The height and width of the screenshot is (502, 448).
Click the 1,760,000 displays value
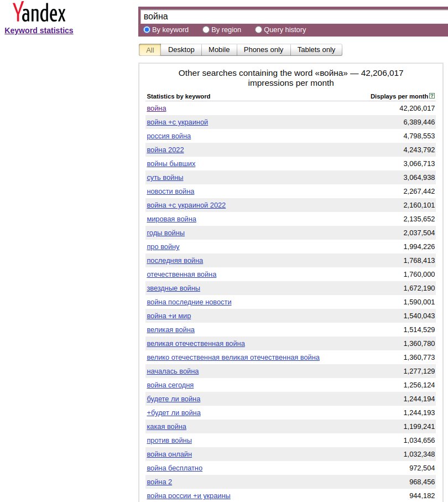[419, 275]
